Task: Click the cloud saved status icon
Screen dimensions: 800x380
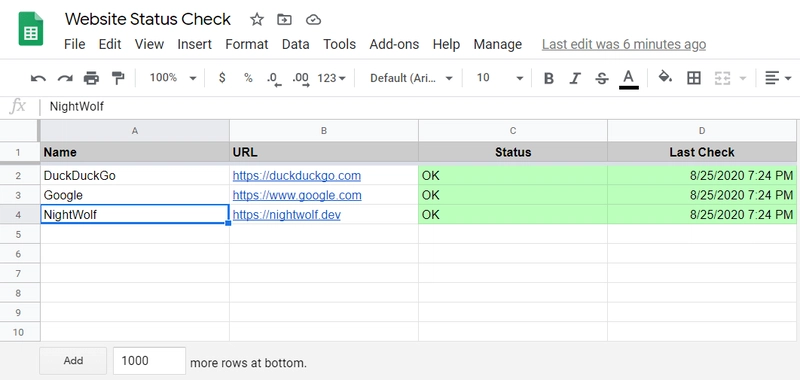Action: (x=313, y=20)
